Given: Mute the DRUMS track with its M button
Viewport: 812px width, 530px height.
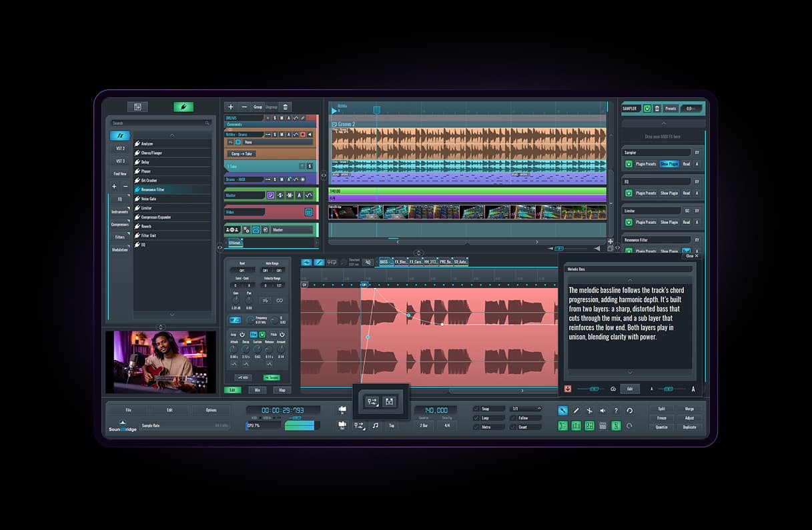Looking at the screenshot, I should [282, 118].
